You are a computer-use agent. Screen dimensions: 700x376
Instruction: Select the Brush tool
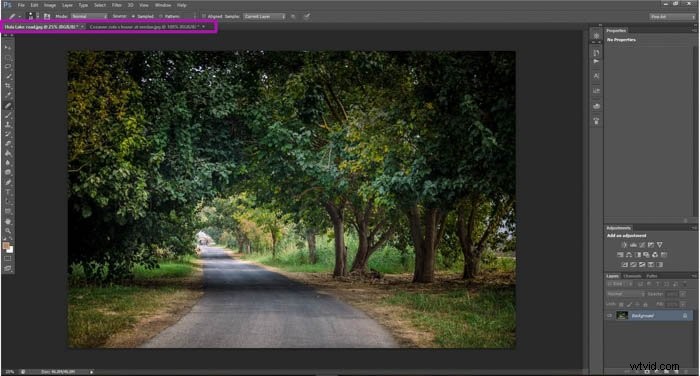(x=8, y=115)
